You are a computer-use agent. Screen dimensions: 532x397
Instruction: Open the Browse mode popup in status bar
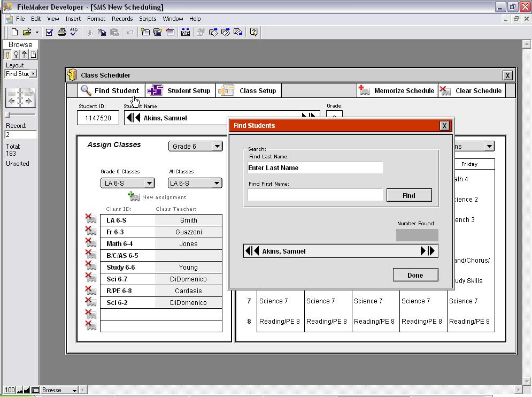tap(59, 390)
